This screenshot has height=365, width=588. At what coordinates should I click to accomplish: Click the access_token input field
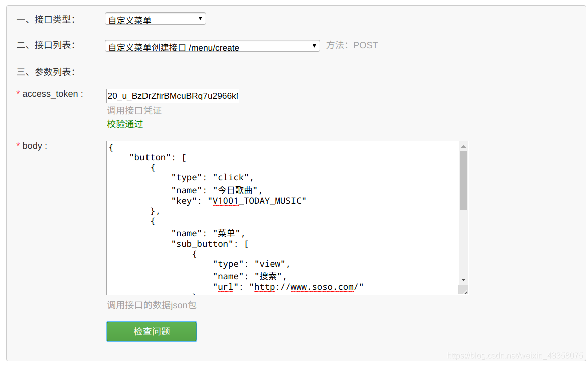point(173,96)
